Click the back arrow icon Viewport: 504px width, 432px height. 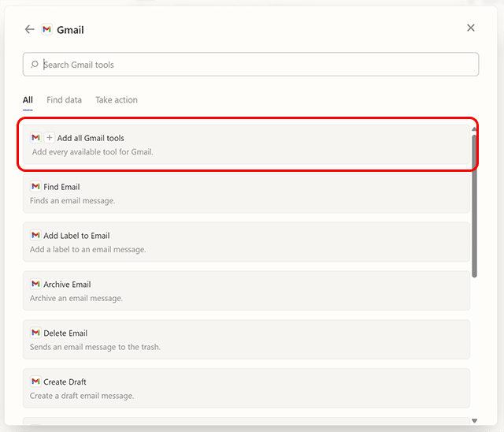[29, 29]
